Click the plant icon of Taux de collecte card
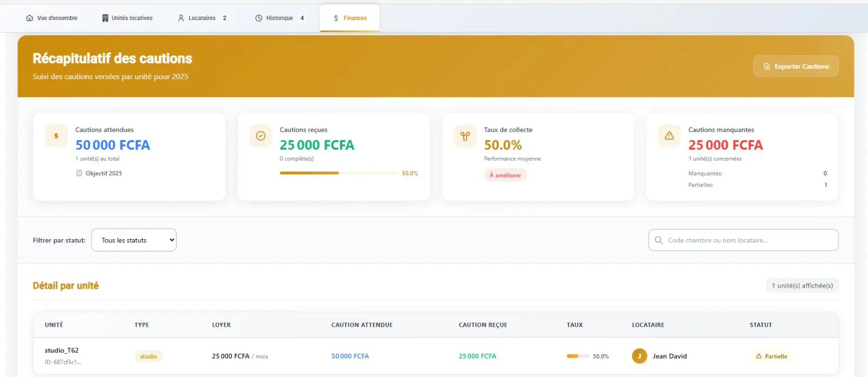This screenshot has height=377, width=868. pos(465,136)
